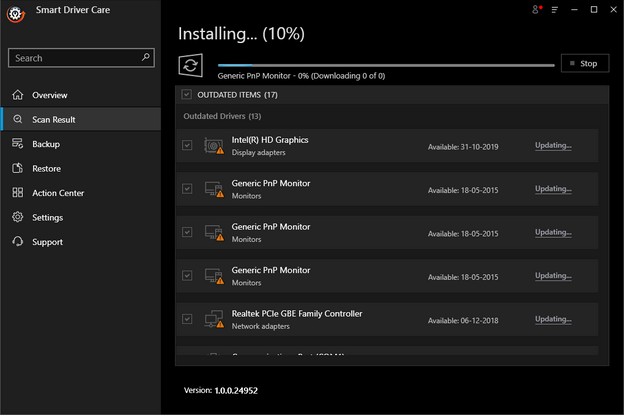Viewport: 625px width, 417px height.
Task: Toggle the Realtek PCIe GBE checkbox
Action: click(x=187, y=319)
